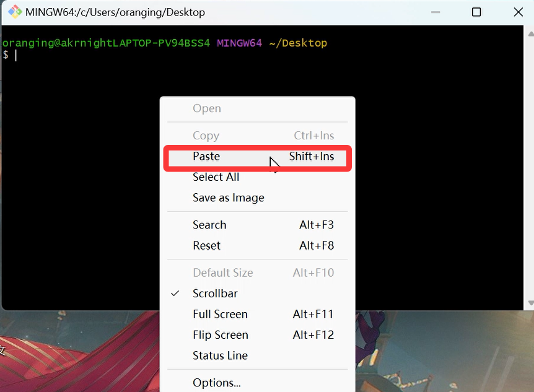534x392 pixels.
Task: Click the title text MINGW64:/c/Users/oranging/Desktop
Action: pos(115,12)
